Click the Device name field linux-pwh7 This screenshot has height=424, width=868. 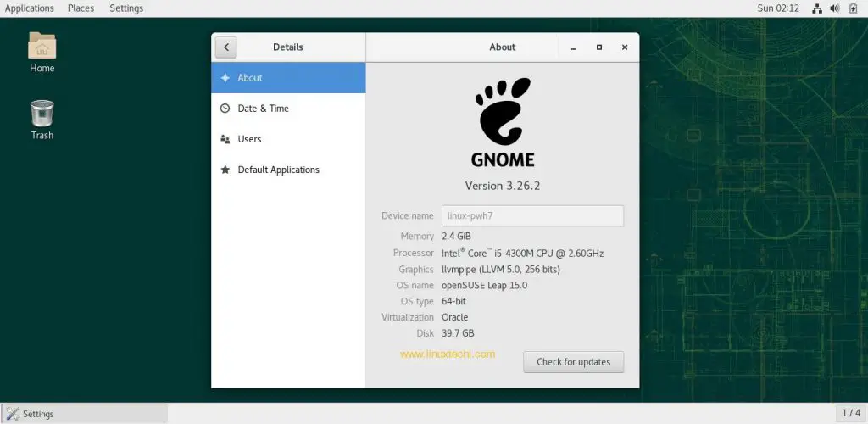click(532, 216)
